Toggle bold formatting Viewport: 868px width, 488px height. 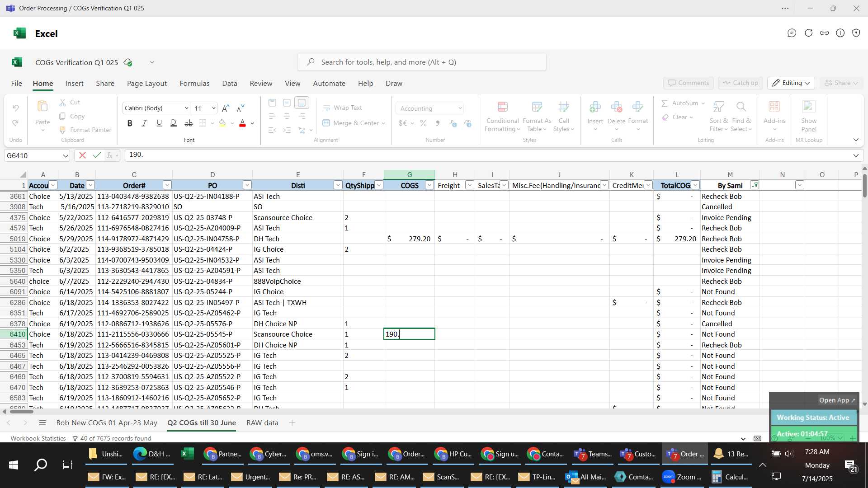coord(130,123)
